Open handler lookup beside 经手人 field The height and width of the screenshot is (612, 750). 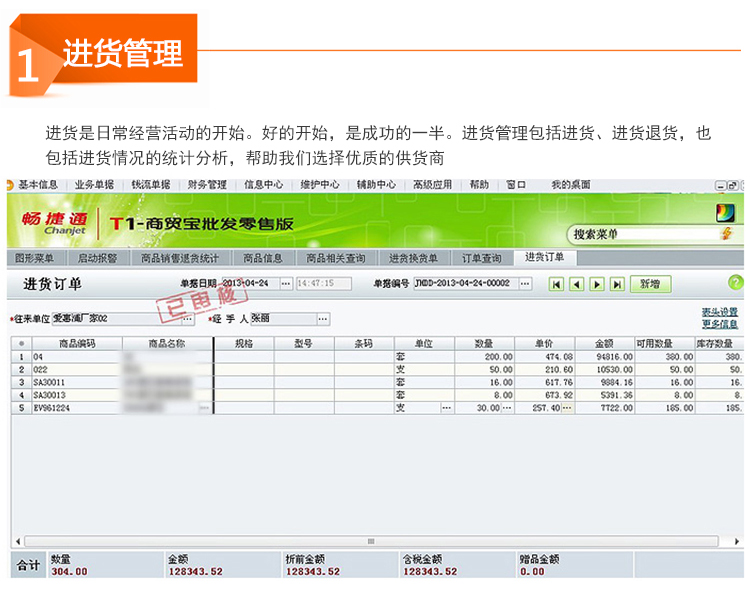coord(323,319)
